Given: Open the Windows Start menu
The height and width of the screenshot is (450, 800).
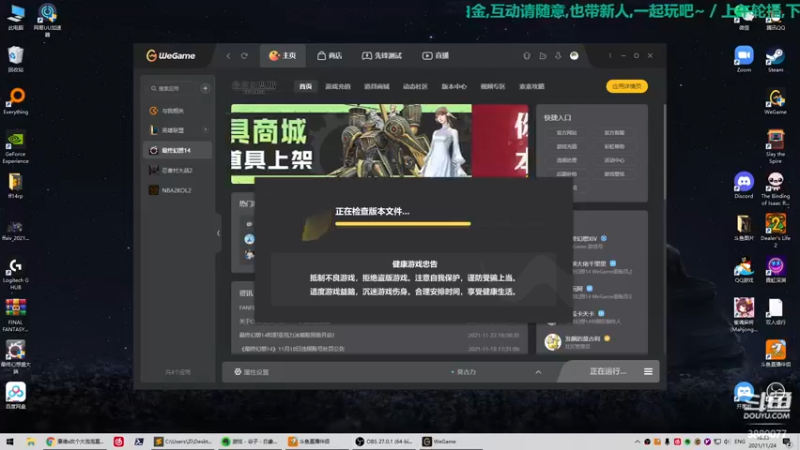Looking at the screenshot, I should 9,441.
